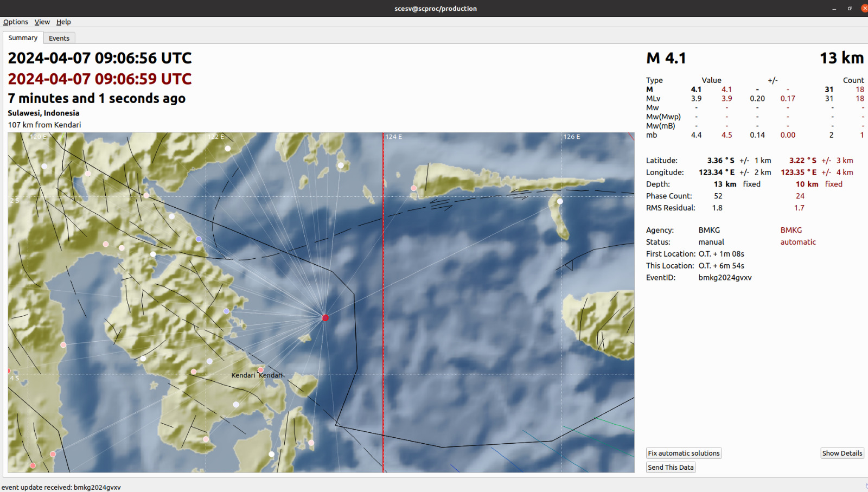Image resolution: width=868 pixels, height=492 pixels.
Task: Click the 120 E longitude label on map
Action: [x=39, y=137]
